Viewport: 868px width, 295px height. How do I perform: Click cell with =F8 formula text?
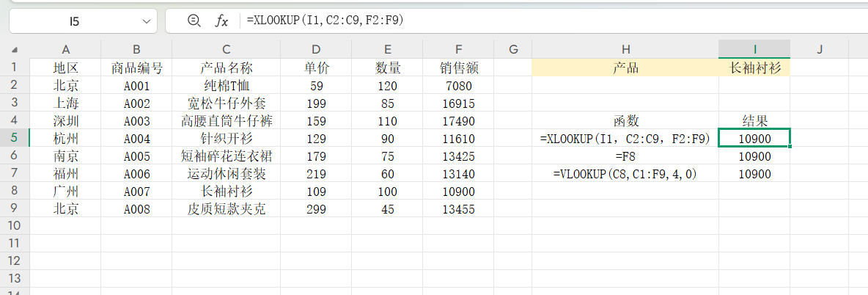(x=625, y=156)
